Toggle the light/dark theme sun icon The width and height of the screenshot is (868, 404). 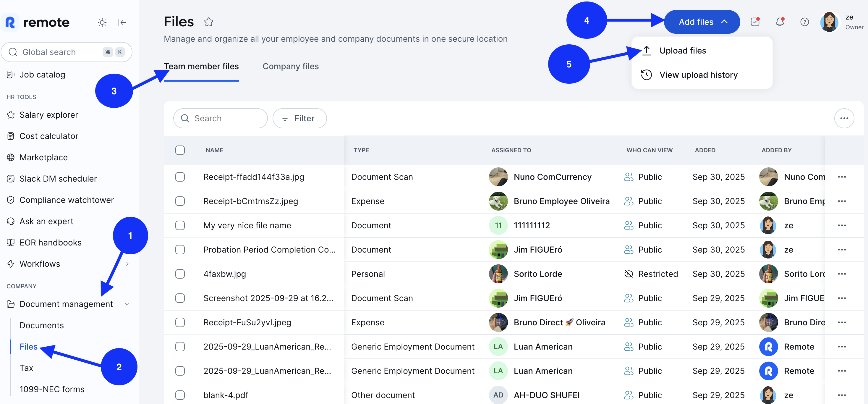[102, 22]
